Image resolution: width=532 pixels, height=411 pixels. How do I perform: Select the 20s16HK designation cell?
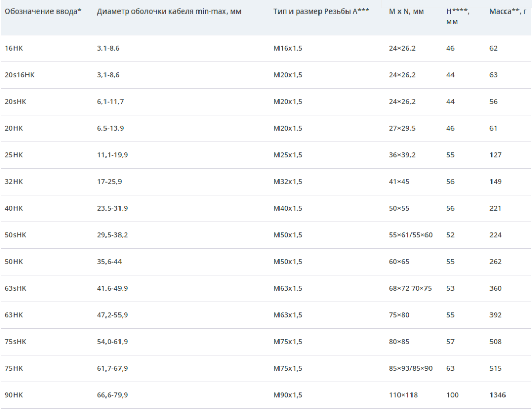pos(20,75)
